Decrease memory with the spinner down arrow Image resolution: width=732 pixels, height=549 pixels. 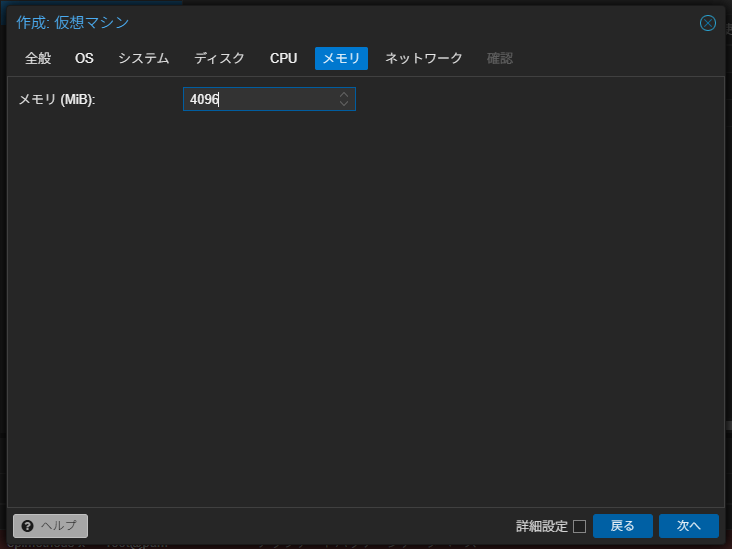click(344, 104)
